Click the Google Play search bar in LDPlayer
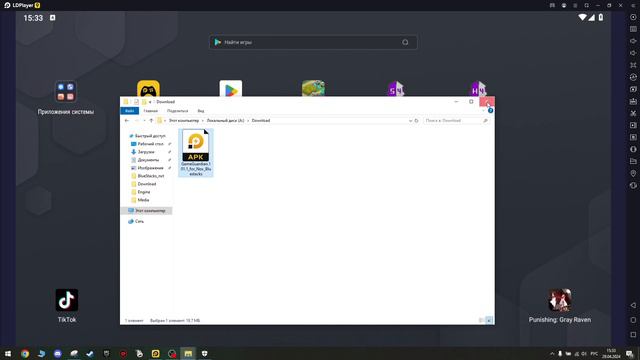640x360 pixels. point(313,42)
